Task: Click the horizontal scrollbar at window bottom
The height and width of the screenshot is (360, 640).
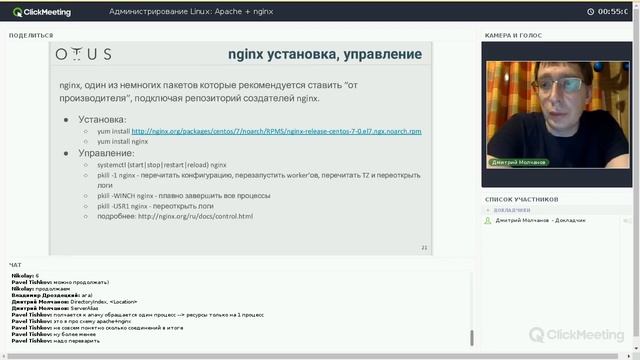Action: tap(313, 356)
